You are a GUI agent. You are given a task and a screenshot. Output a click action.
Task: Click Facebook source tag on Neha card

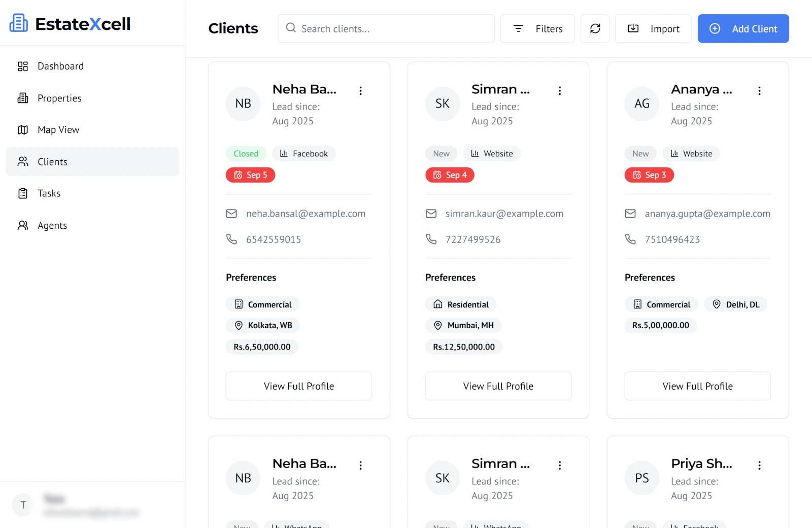[303, 154]
